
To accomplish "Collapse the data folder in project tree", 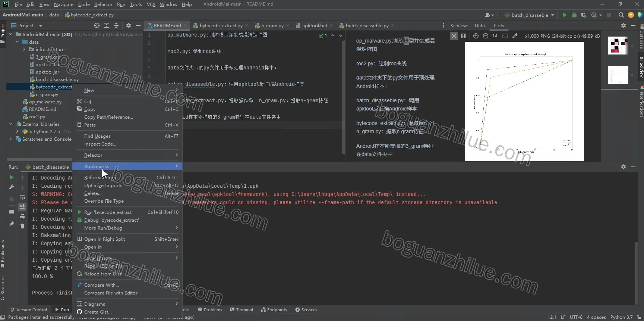I will tap(18, 42).
